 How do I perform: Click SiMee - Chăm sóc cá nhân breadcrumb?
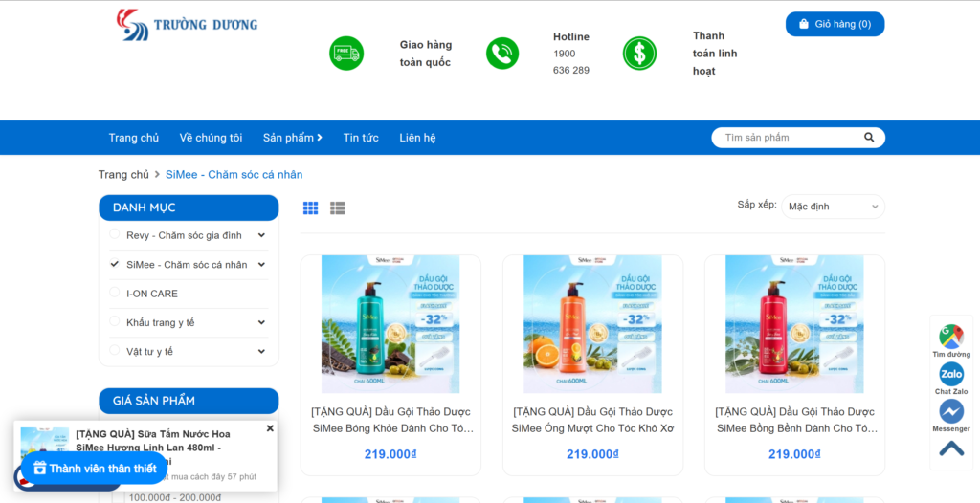pyautogui.click(x=234, y=174)
